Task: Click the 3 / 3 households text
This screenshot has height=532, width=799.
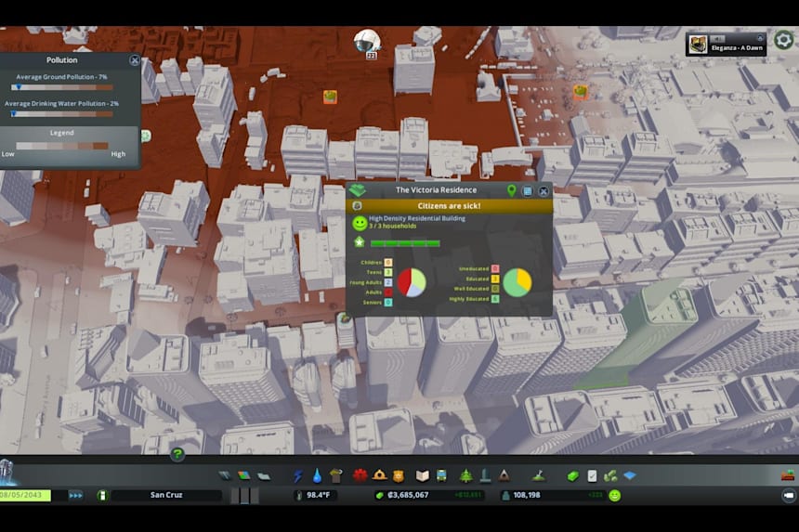Action: [392, 226]
